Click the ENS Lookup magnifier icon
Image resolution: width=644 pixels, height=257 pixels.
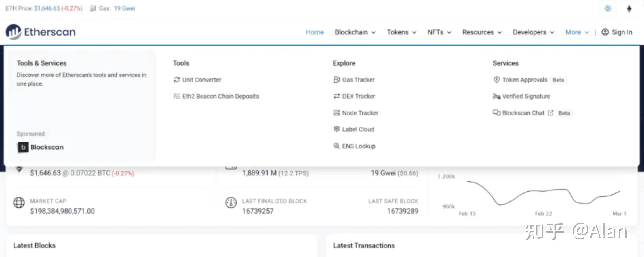(x=336, y=146)
